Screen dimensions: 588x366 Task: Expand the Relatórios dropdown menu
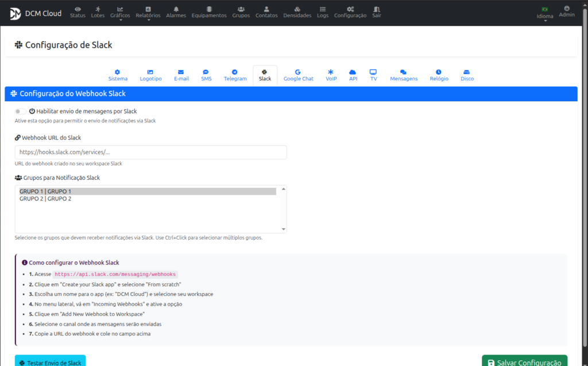[x=148, y=13]
